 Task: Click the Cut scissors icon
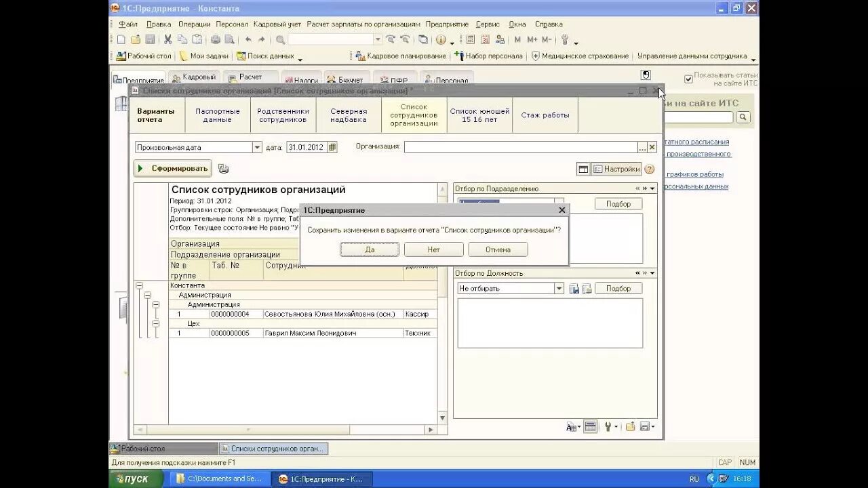point(167,40)
